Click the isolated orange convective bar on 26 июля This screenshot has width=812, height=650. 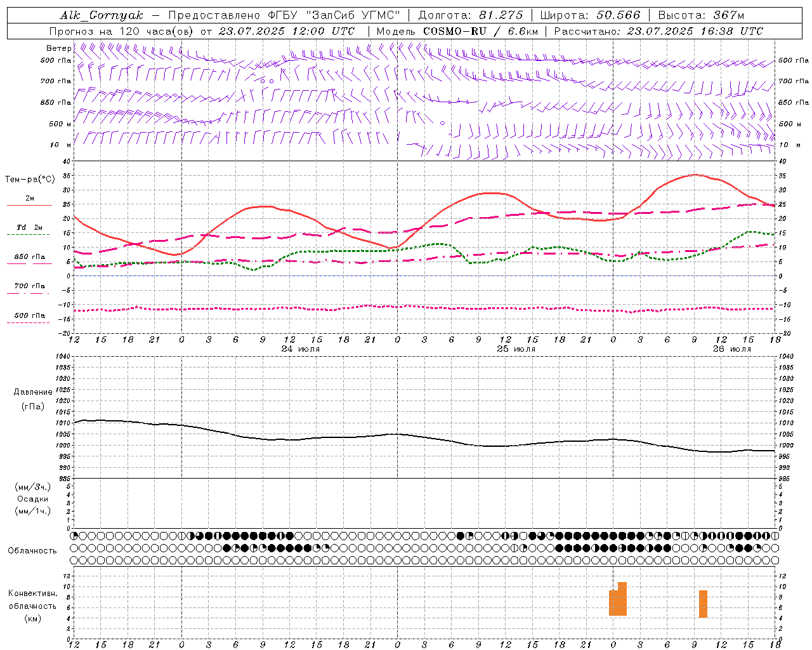(703, 604)
